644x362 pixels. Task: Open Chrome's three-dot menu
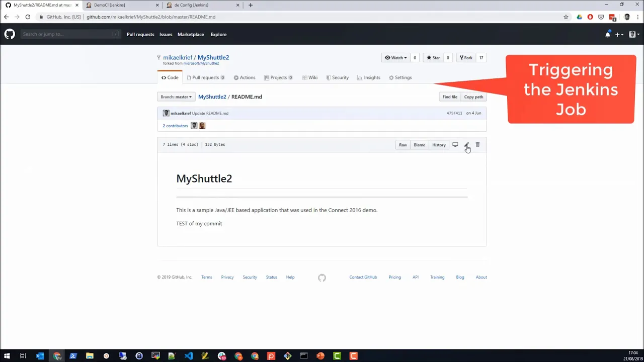[637, 17]
